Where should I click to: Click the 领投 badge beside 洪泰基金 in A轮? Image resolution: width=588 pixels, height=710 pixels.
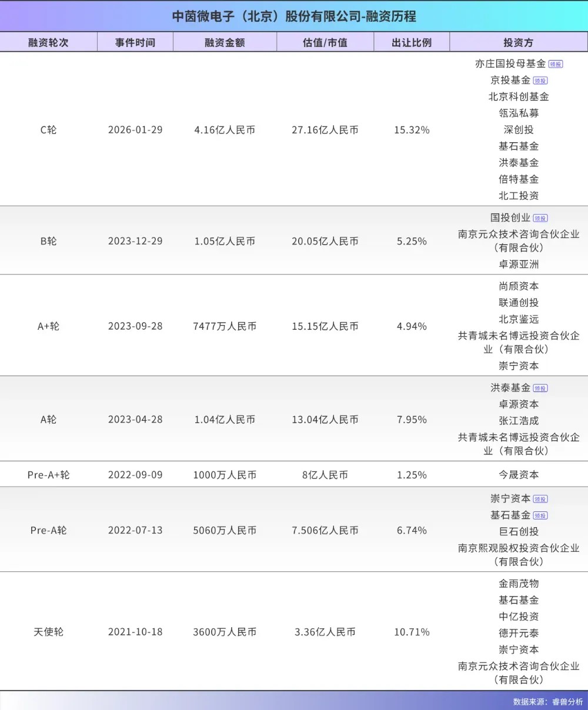click(x=540, y=388)
